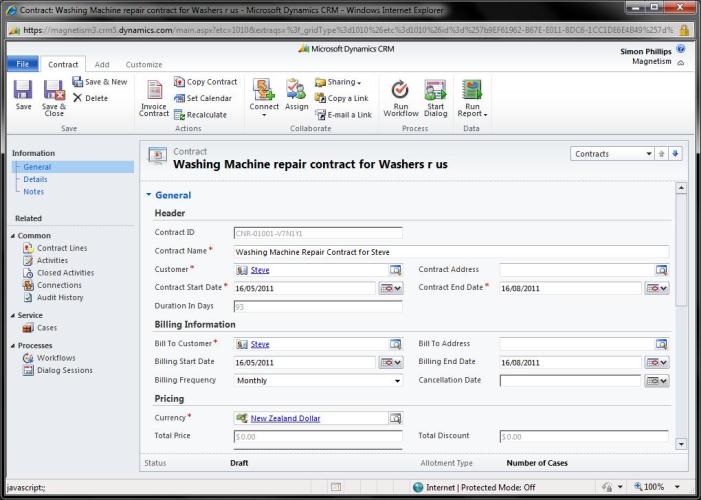
Task: Click the Invoice Contract icon
Action: click(154, 91)
